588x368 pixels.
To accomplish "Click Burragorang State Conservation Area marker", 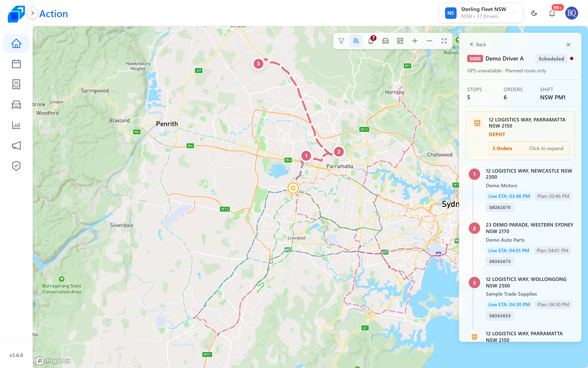I will point(61,279).
